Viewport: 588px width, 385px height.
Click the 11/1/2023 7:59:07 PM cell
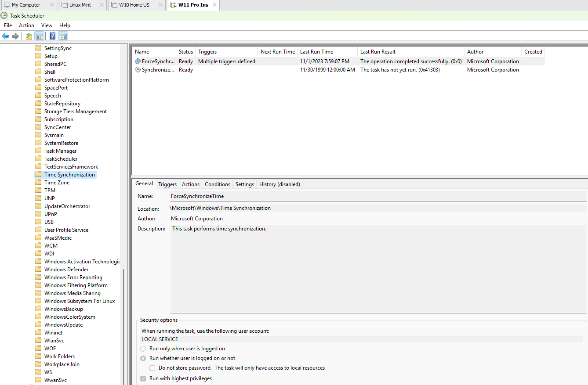(325, 61)
